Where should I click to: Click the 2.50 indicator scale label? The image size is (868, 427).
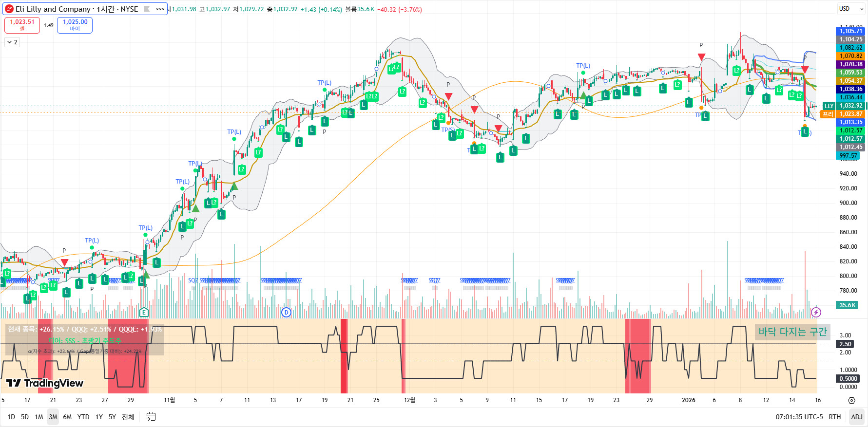tap(845, 344)
